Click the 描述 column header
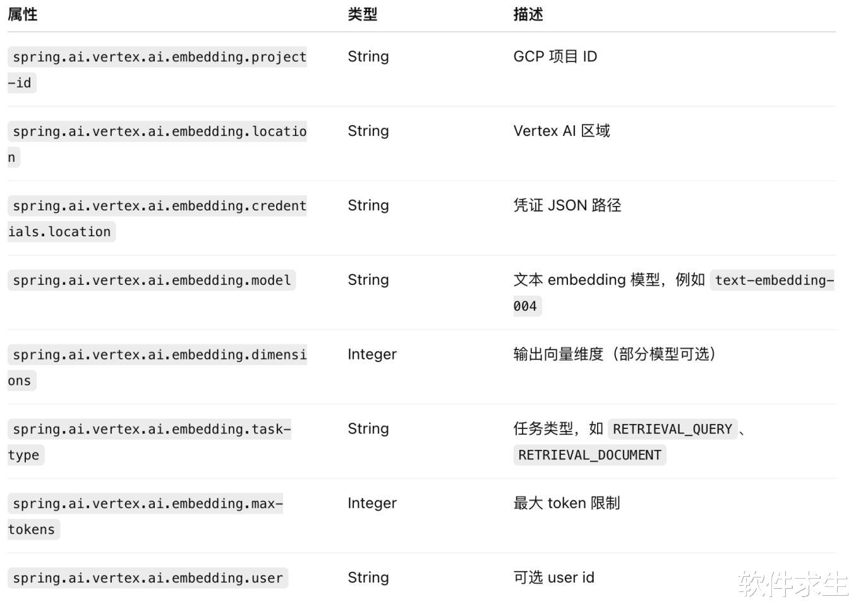This screenshot has height=616, width=863. (528, 14)
